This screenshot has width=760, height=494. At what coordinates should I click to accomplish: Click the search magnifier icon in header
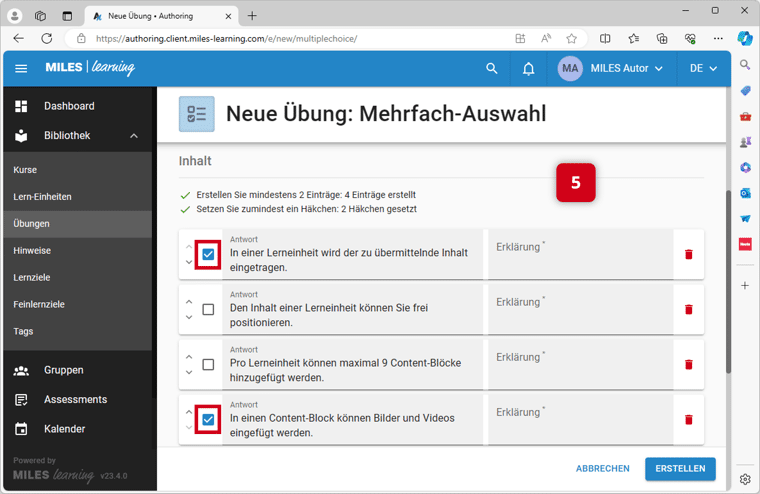pos(491,69)
